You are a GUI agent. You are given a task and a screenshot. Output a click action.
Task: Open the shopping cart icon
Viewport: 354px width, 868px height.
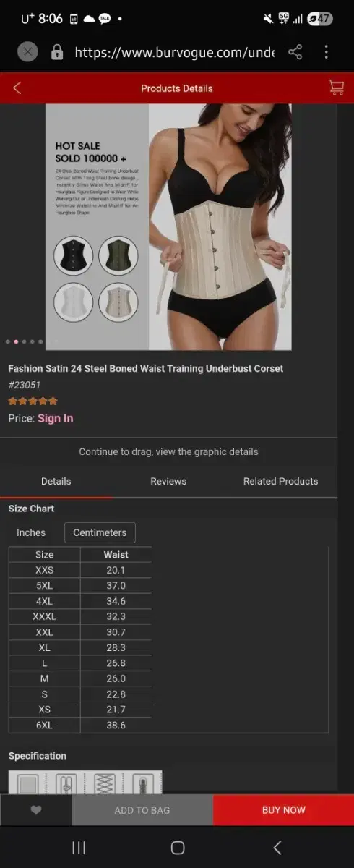pyautogui.click(x=336, y=88)
